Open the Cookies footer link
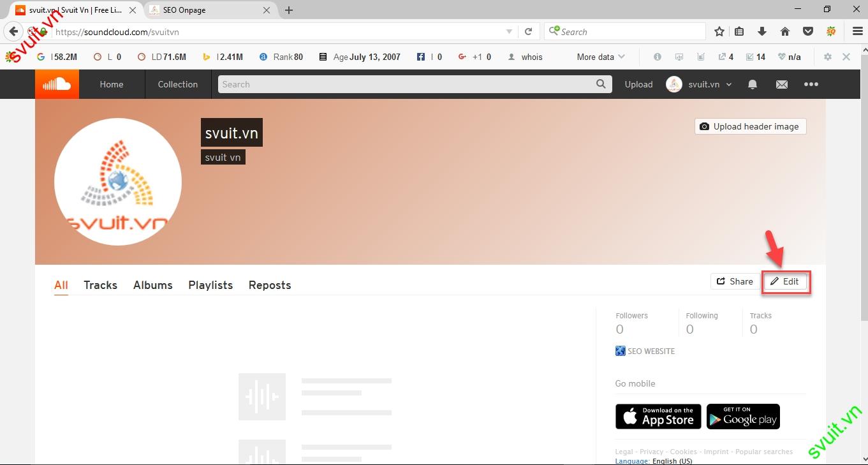868x465 pixels. 684,452
